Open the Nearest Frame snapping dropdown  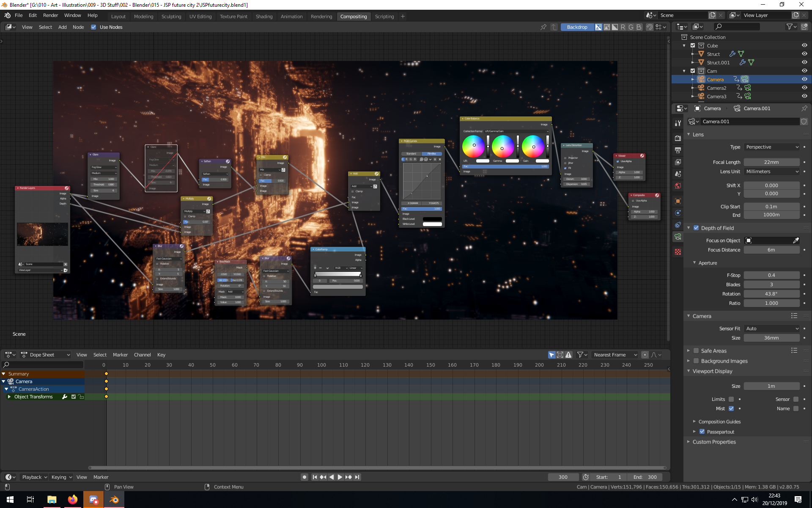click(614, 355)
